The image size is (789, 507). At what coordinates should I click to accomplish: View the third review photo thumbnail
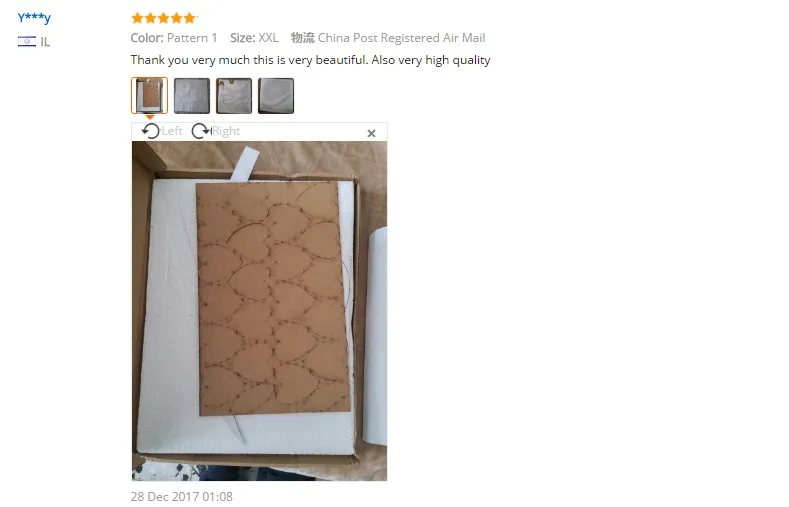[234, 96]
